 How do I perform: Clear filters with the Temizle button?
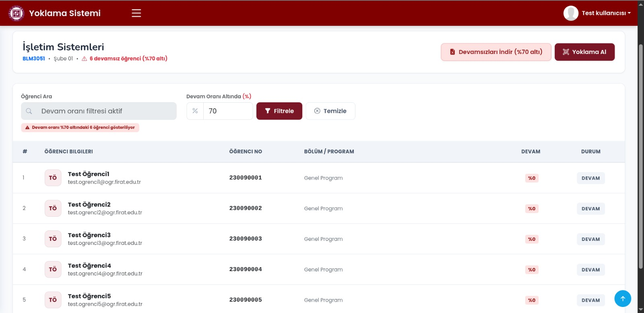330,111
